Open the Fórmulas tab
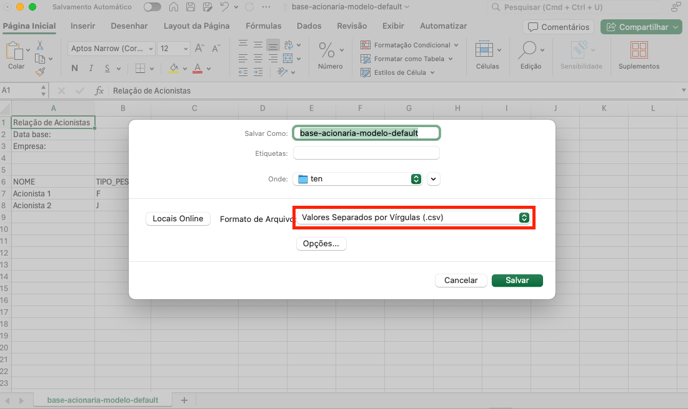The height and width of the screenshot is (409, 688). click(263, 26)
